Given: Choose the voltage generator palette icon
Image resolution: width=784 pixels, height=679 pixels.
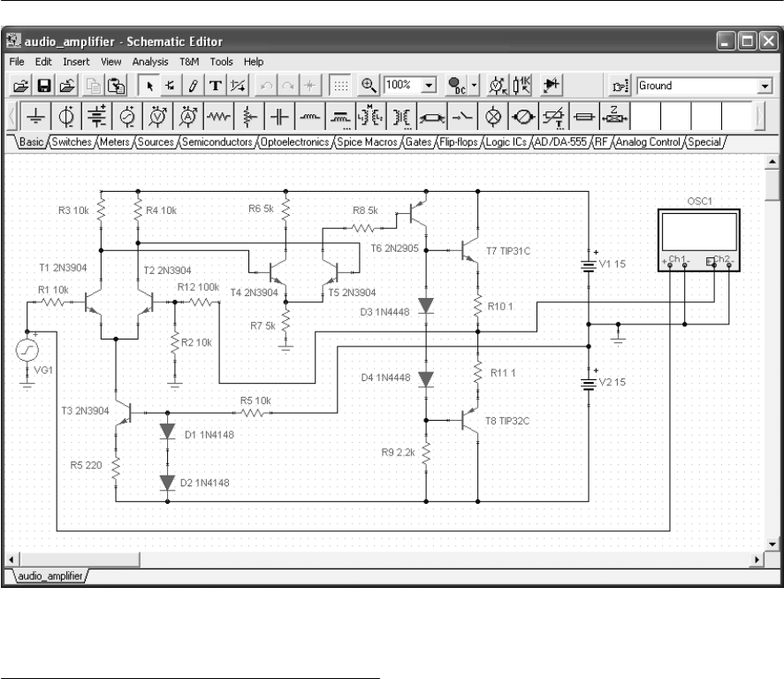Looking at the screenshot, I should tap(127, 117).
